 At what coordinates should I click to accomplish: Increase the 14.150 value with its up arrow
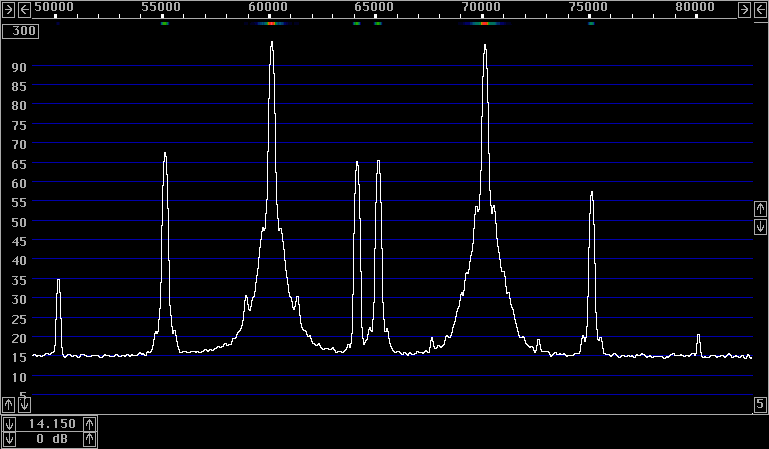(89, 424)
